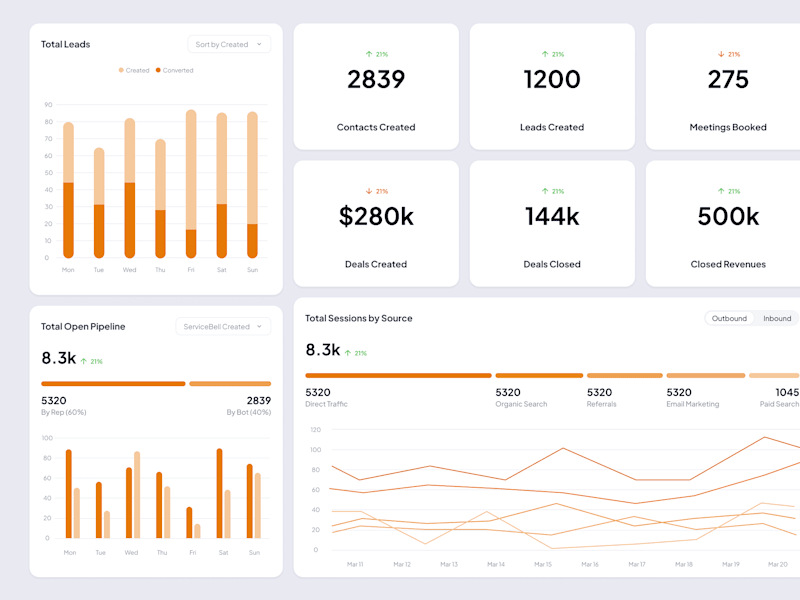Open the Contacts Created card
This screenshot has width=800, height=600.
pyautogui.click(x=376, y=87)
